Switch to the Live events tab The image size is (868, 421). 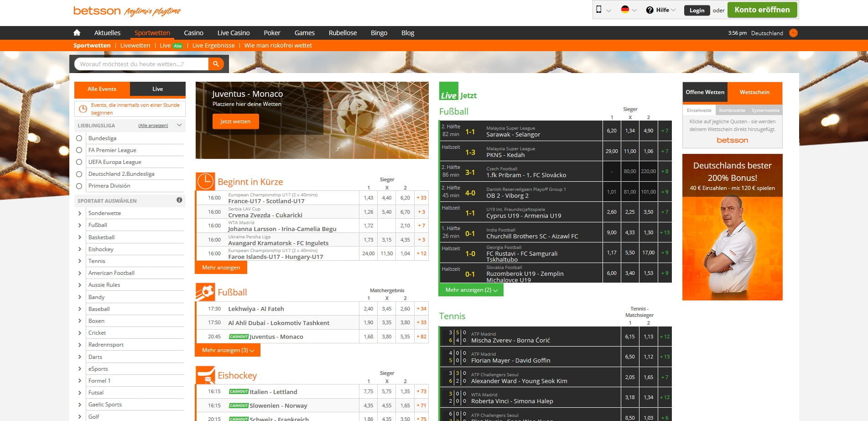(x=158, y=89)
